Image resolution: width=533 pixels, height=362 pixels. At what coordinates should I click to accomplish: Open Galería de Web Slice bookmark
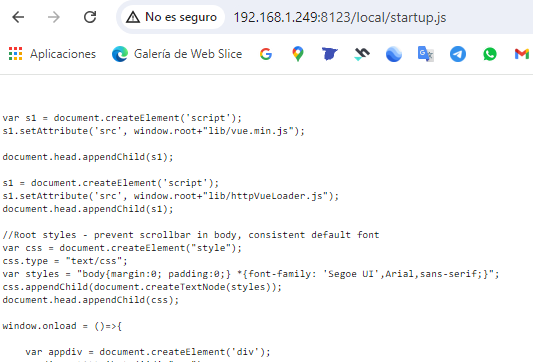click(x=188, y=54)
